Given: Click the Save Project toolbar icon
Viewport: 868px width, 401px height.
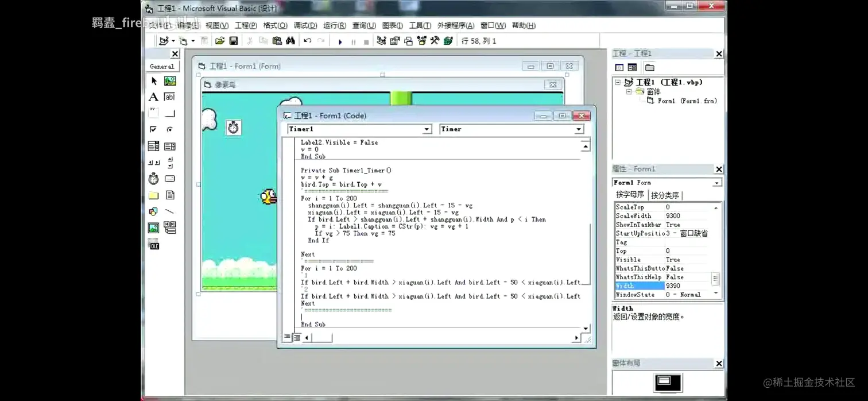Looking at the screenshot, I should 234,41.
